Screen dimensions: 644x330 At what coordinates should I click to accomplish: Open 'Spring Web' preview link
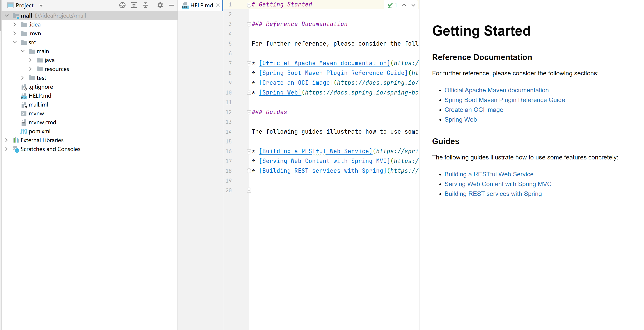click(x=460, y=119)
